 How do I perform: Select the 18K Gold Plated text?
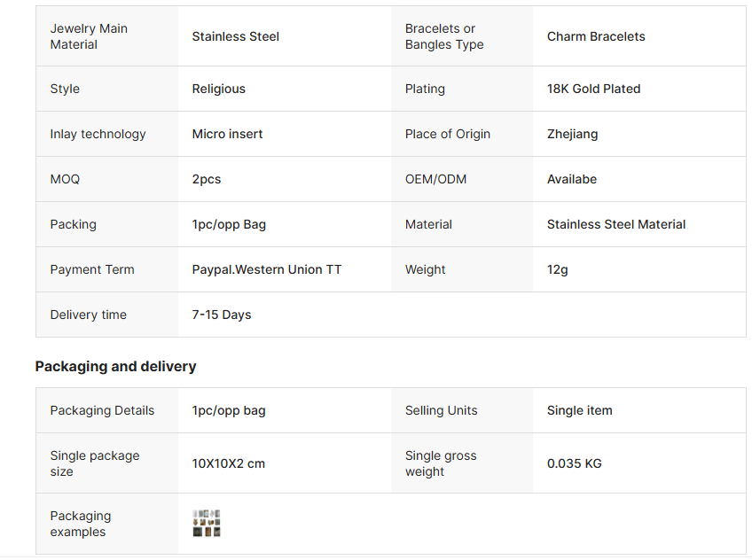click(x=594, y=89)
